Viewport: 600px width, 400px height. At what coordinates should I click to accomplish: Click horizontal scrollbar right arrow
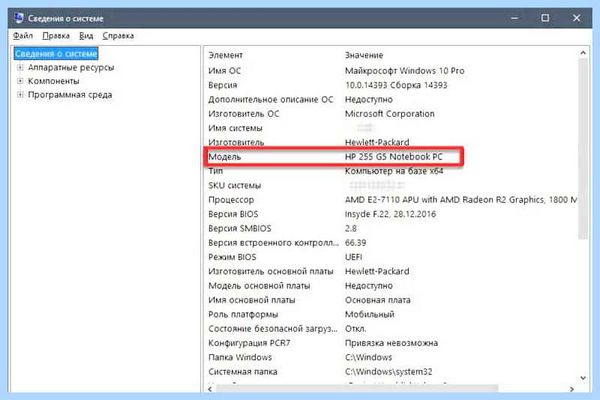(572, 389)
